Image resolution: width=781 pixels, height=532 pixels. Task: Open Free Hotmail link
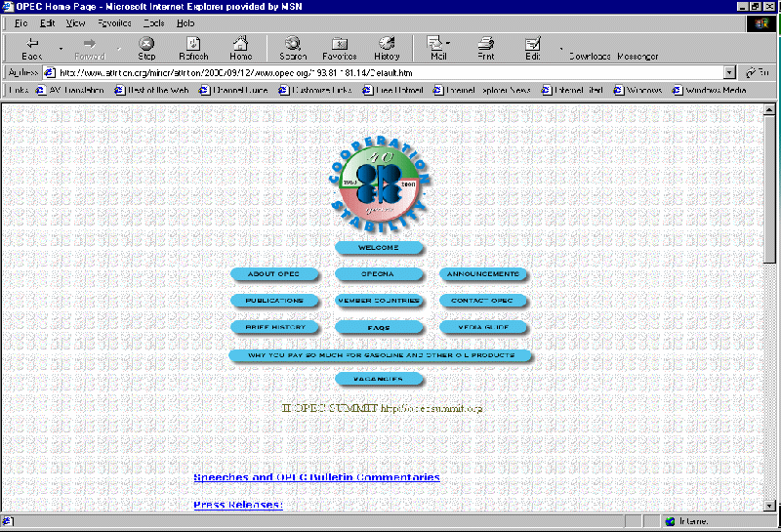click(392, 90)
